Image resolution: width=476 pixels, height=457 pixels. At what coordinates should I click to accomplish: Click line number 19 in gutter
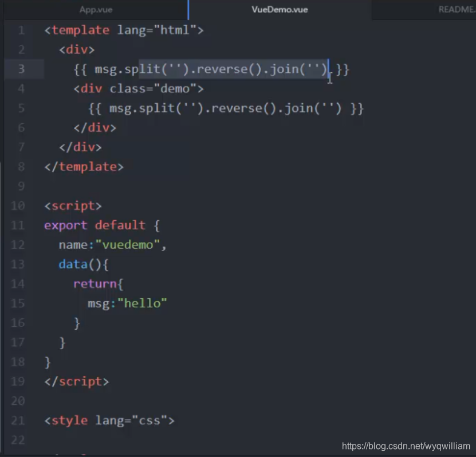(x=18, y=381)
